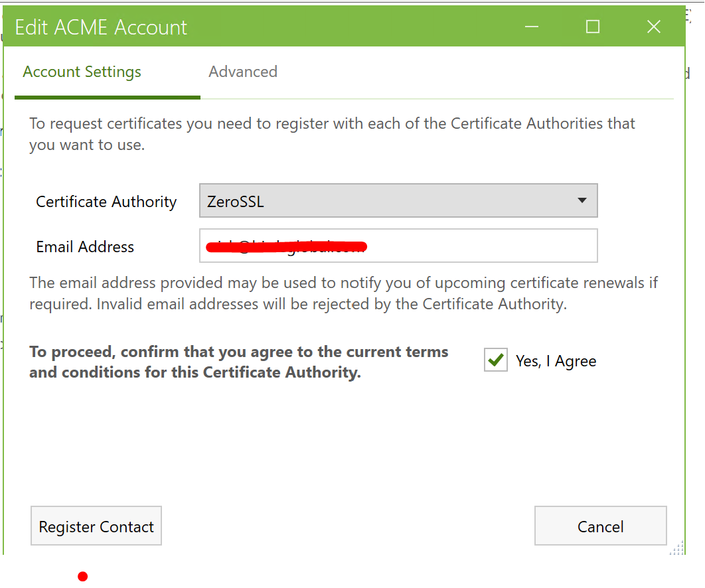Click the email renewal notification help text
Image resolution: width=705 pixels, height=588 pixels.
point(343,293)
